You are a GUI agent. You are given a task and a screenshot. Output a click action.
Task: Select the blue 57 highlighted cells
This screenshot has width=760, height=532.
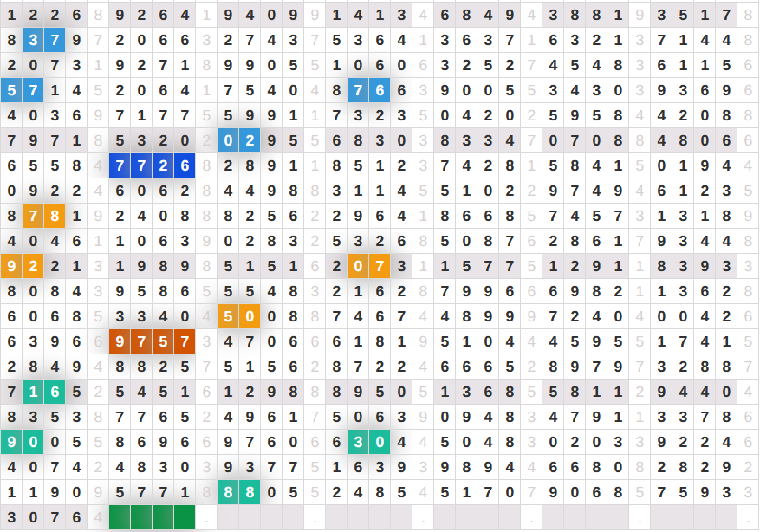pos(22,90)
